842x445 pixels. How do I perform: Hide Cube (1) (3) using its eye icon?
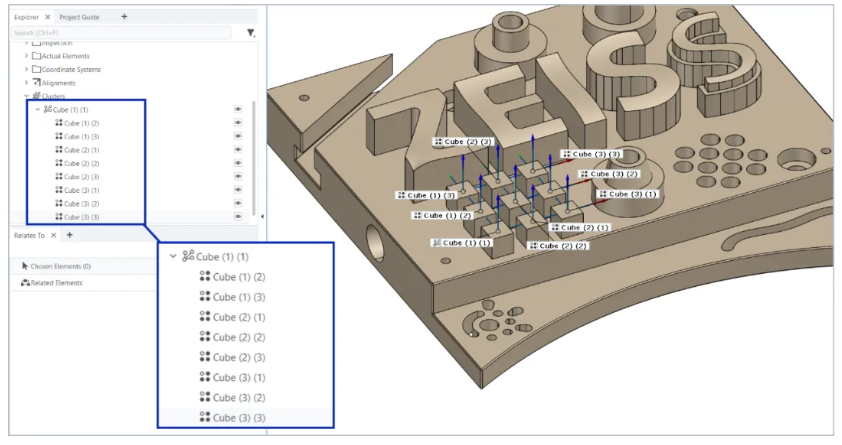pos(238,136)
